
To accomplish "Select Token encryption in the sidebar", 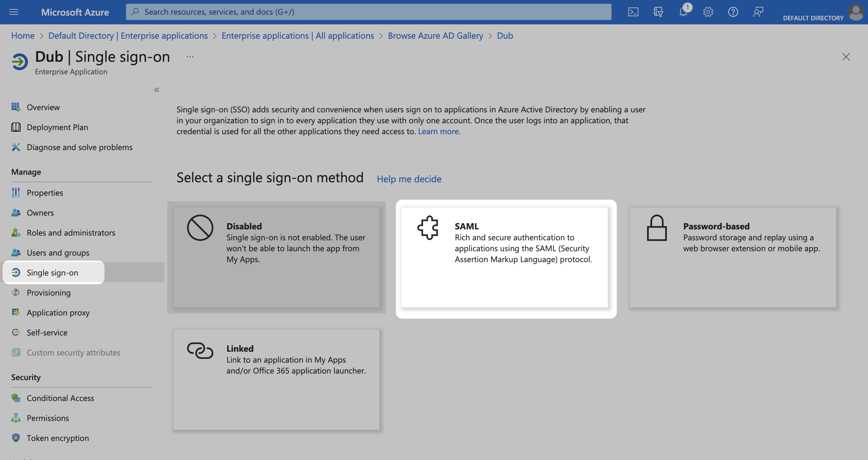I will point(57,438).
